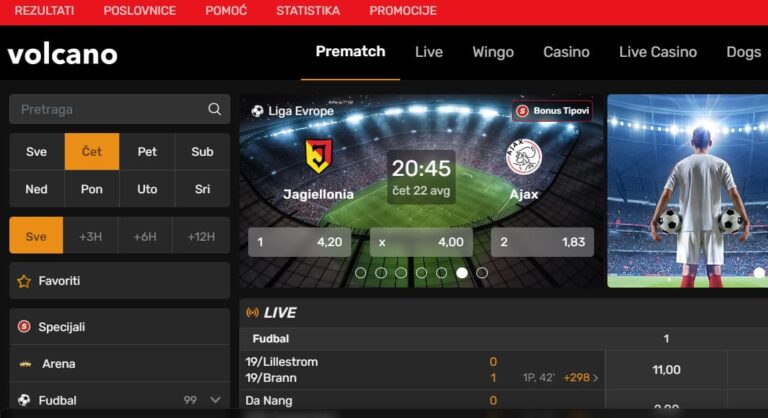The width and height of the screenshot is (768, 418).
Task: Select the last carousel dot indicator
Action: [482, 273]
